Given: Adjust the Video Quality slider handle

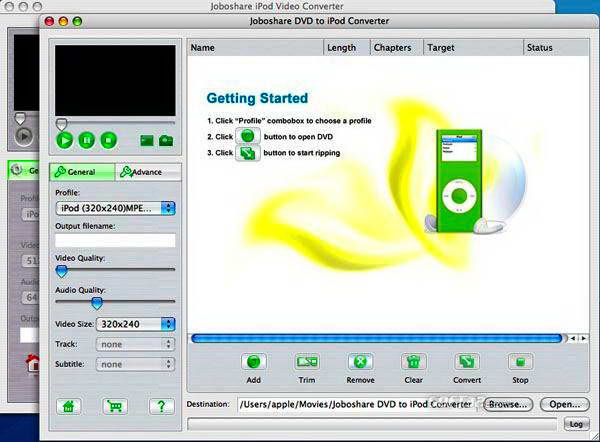Looking at the screenshot, I should pos(62,271).
